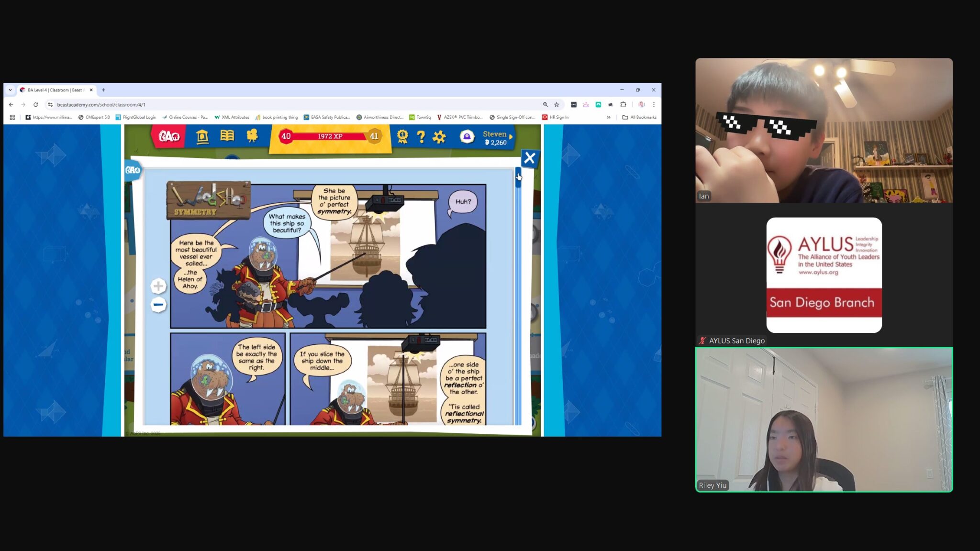The height and width of the screenshot is (551, 980).
Task: Open the FlightGlobal Login bookmark
Action: [136, 117]
